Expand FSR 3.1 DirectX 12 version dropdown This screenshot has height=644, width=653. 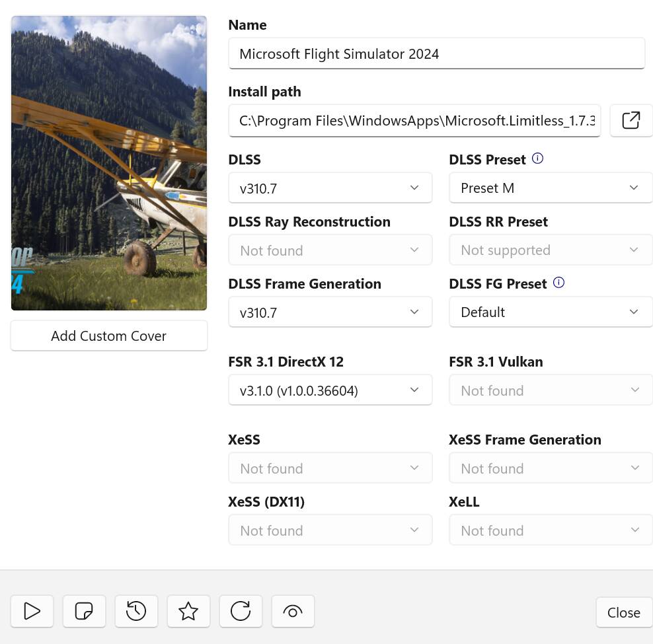[x=330, y=390]
